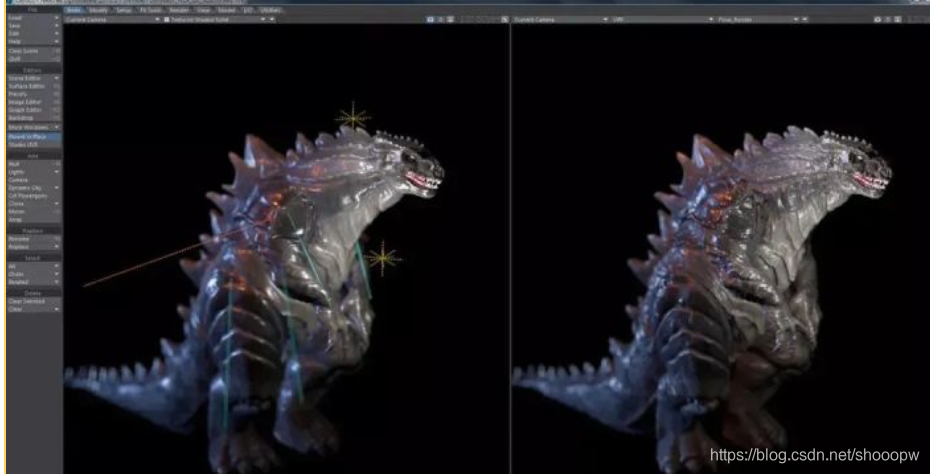Expand the Save menu
The image size is (930, 474).
pos(34,26)
